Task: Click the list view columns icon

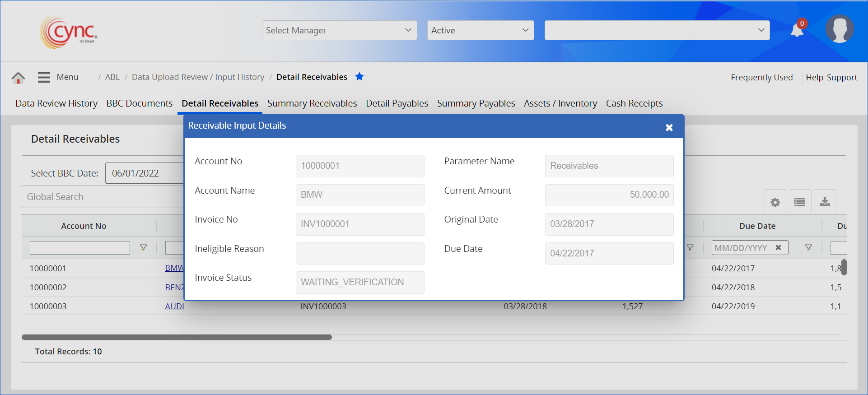Action: tap(800, 202)
